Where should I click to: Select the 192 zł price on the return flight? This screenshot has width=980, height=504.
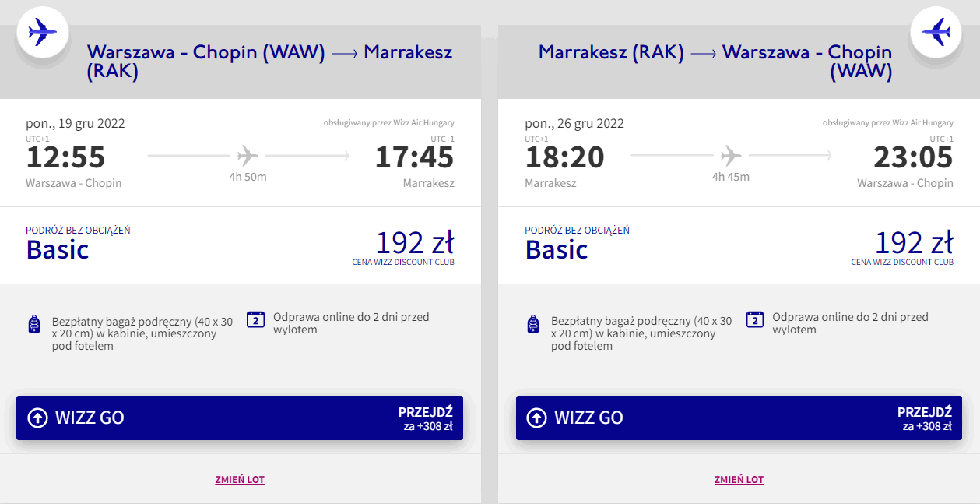coord(914,243)
